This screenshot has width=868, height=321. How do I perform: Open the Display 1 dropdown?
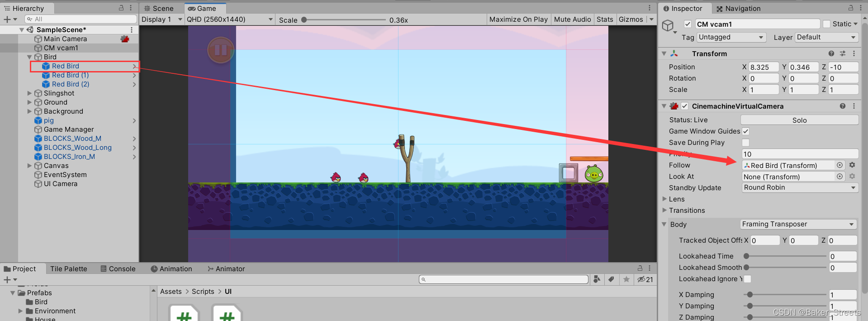pos(161,19)
